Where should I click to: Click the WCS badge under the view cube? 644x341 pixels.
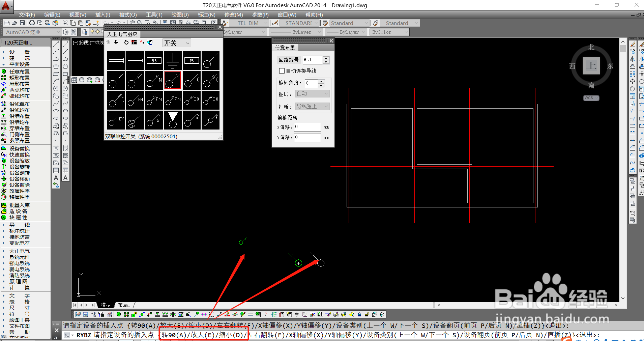(591, 98)
